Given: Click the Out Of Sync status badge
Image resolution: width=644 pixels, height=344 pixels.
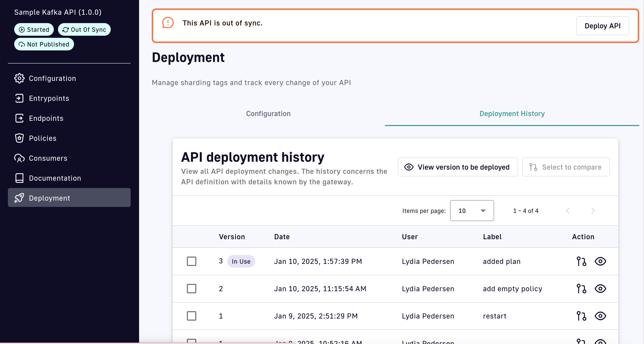Looking at the screenshot, I should coord(84,29).
